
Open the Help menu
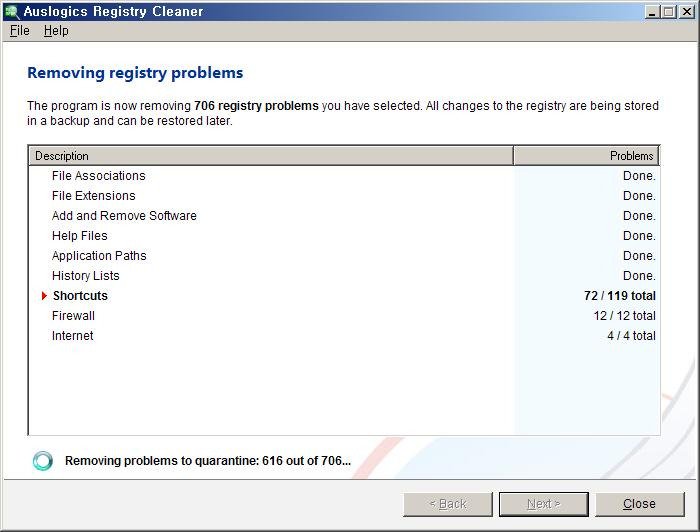pos(56,31)
